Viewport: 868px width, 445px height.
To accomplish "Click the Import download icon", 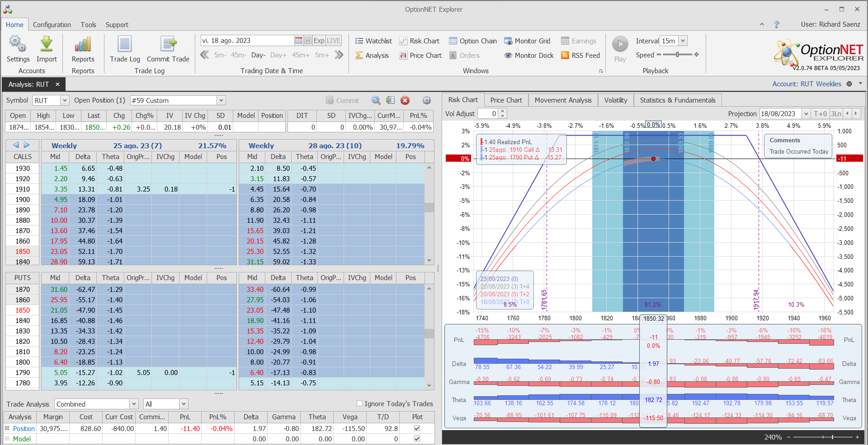I will pos(47,45).
